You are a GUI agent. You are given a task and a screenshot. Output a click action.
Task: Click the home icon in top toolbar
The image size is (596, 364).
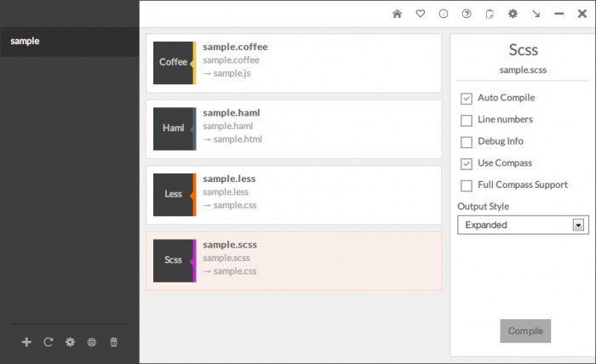[397, 14]
